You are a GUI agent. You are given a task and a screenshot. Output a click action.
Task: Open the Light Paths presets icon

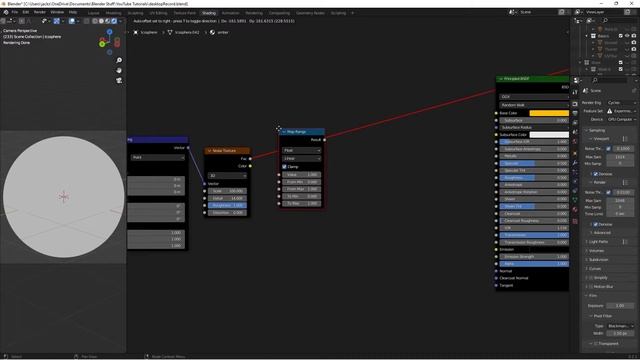tap(625, 242)
